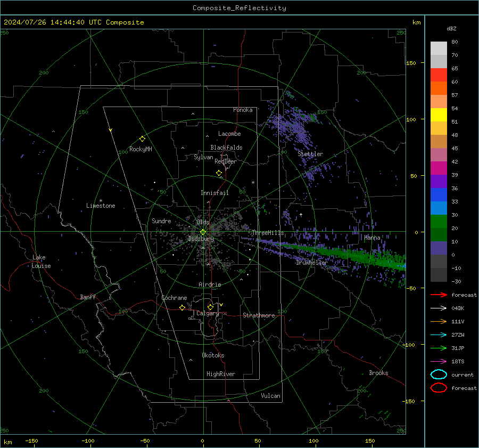Click the RedDeer map label
Viewport: 479px width, 448px height.
pos(226,161)
